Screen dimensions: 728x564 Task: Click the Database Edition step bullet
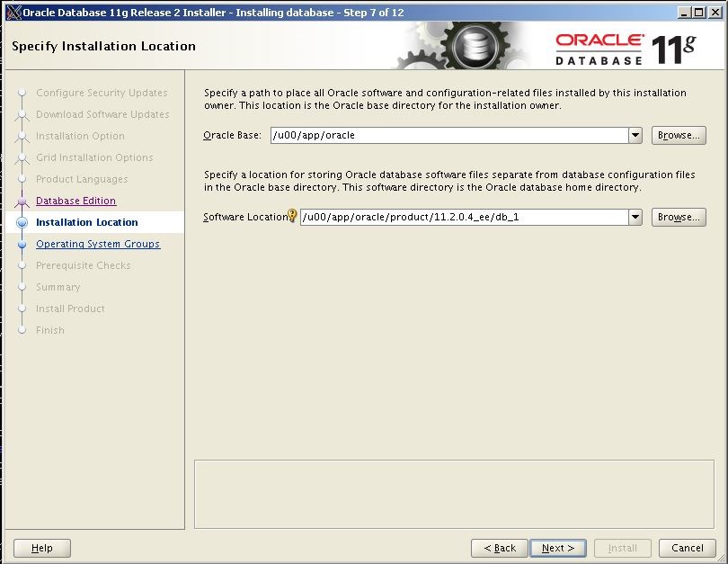click(x=22, y=201)
